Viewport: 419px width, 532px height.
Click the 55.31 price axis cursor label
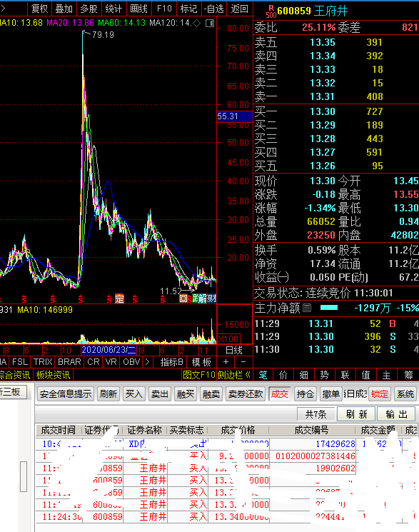click(234, 116)
